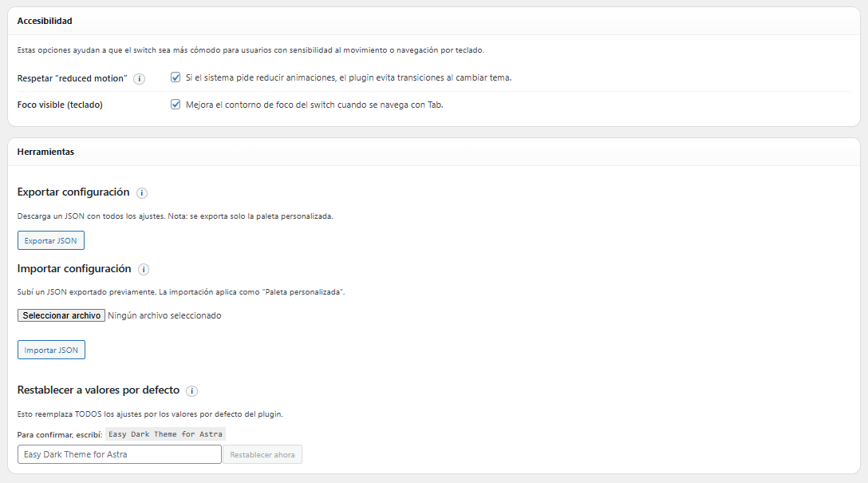Viewport: 868px width, 483px height.
Task: Click the Accesibilidad panel header
Action: pyautogui.click(x=45, y=21)
